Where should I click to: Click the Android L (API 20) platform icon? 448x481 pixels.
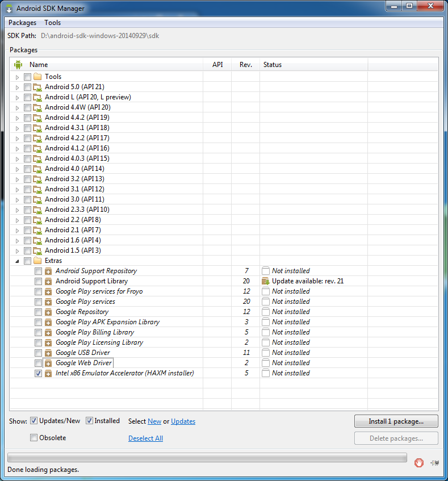click(37, 98)
